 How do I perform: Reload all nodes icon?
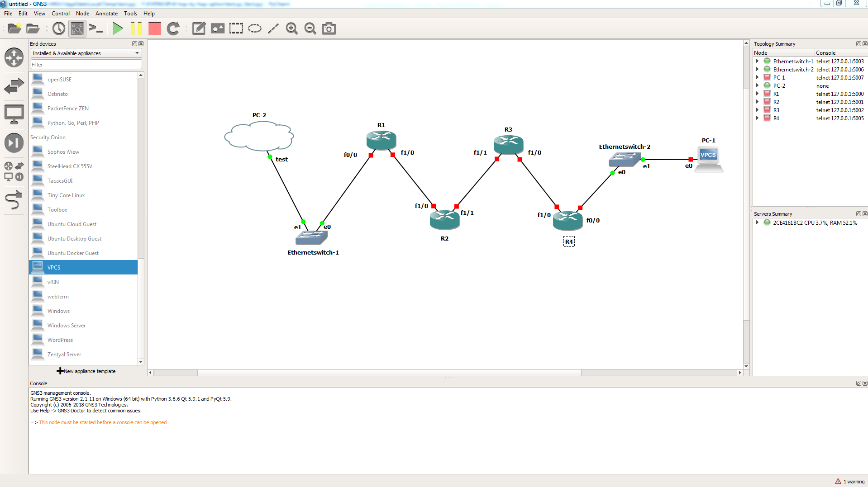pos(173,28)
